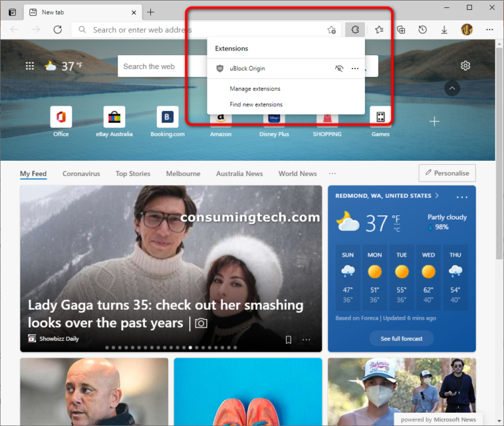Open the Favorites list icon
Image resolution: width=504 pixels, height=426 pixels.
[x=379, y=30]
